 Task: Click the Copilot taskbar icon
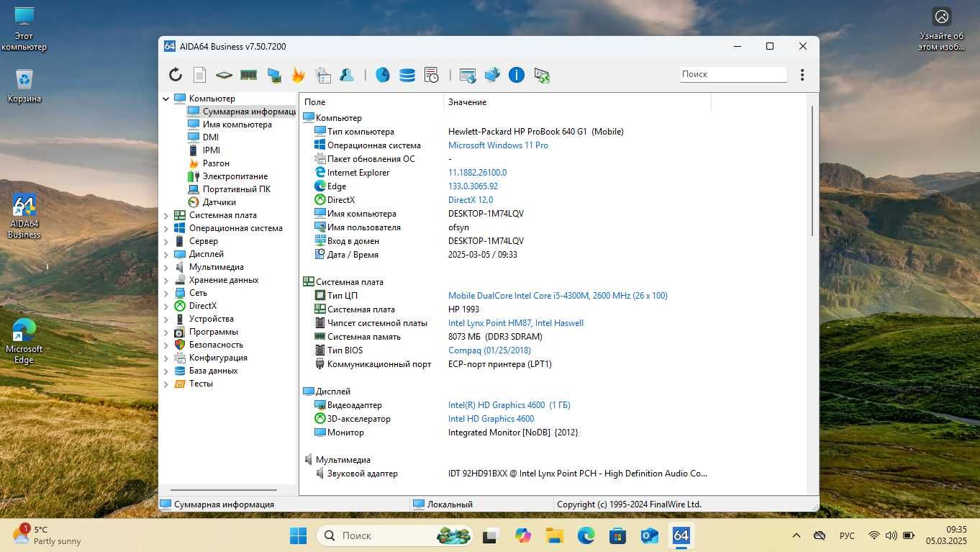tap(523, 535)
